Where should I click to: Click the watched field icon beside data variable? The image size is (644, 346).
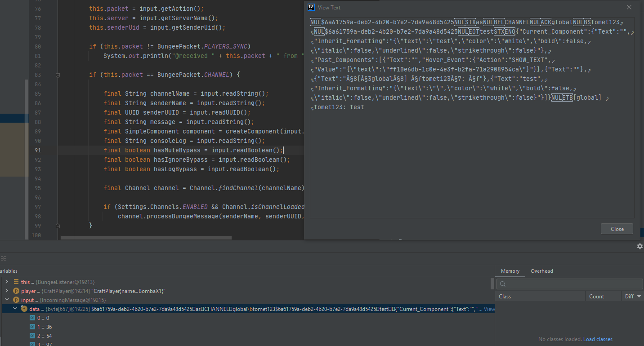pyautogui.click(x=24, y=309)
